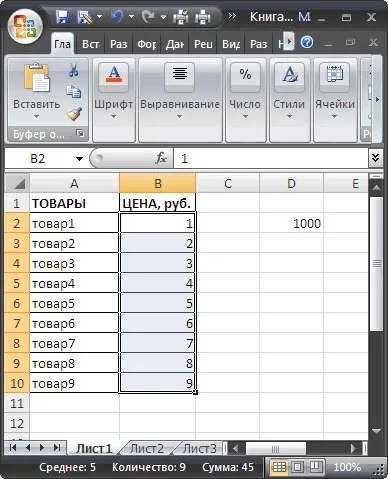The width and height of the screenshot is (388, 479).
Task: Click the insert function fx button
Action: pyautogui.click(x=161, y=158)
